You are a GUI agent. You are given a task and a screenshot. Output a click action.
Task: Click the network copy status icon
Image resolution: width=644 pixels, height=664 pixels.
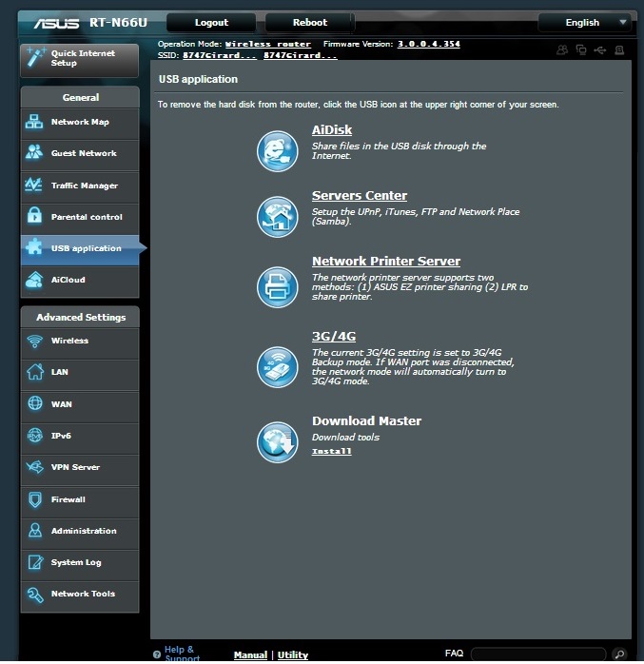[x=581, y=50]
